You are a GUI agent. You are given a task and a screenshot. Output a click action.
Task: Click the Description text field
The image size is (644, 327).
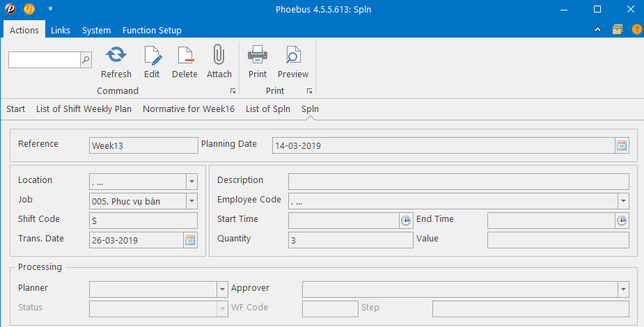(459, 182)
